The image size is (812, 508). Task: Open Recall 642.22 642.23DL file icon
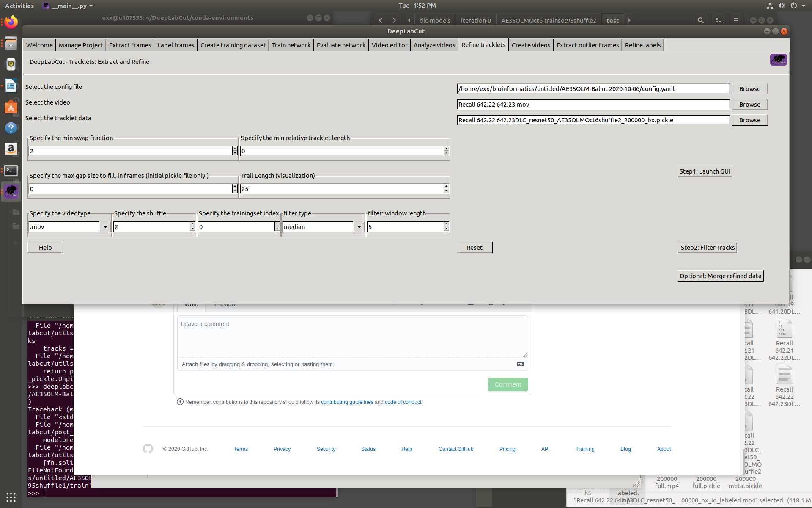(x=784, y=387)
